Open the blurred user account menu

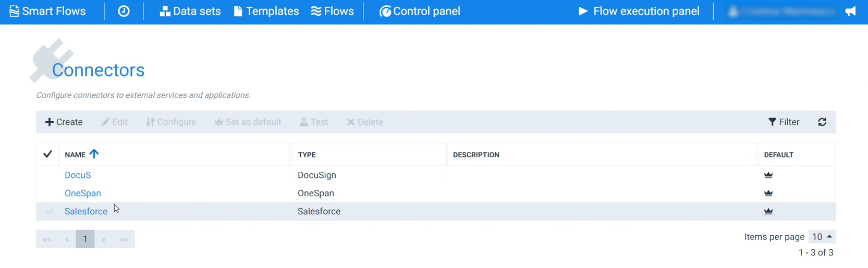click(x=781, y=11)
